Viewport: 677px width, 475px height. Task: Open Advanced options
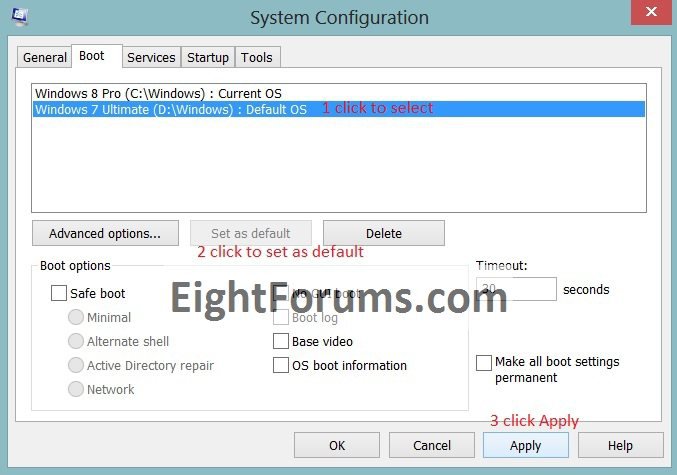(x=105, y=233)
